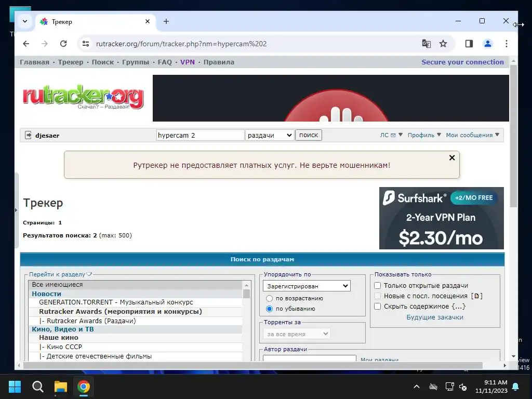Click the translate page icon
Viewport: 532px width, 399px height.
(x=427, y=44)
